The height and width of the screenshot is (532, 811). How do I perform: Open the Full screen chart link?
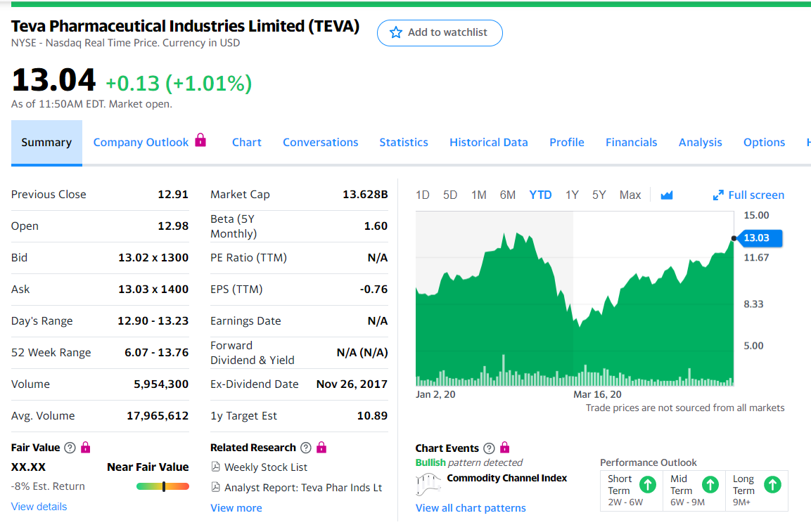point(756,195)
